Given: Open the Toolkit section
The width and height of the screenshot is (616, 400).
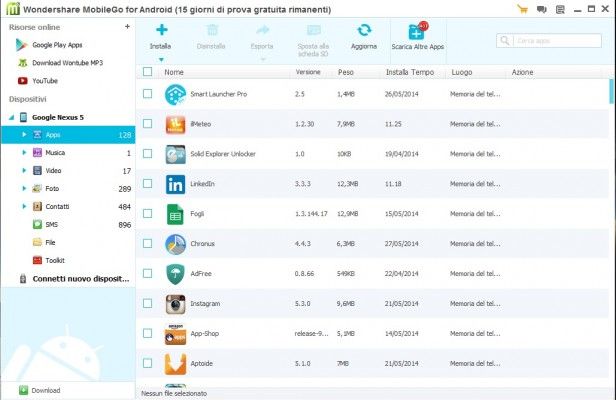Looking at the screenshot, I should (x=49, y=260).
